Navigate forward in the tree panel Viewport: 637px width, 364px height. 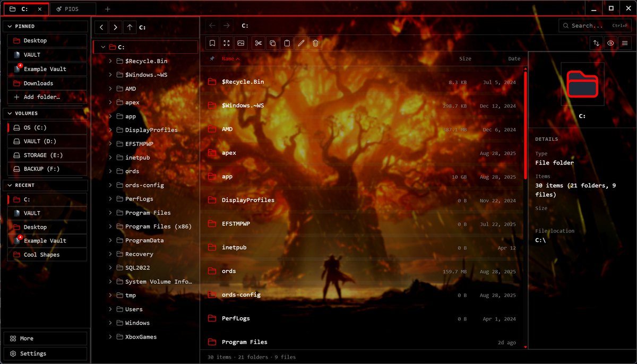116,27
